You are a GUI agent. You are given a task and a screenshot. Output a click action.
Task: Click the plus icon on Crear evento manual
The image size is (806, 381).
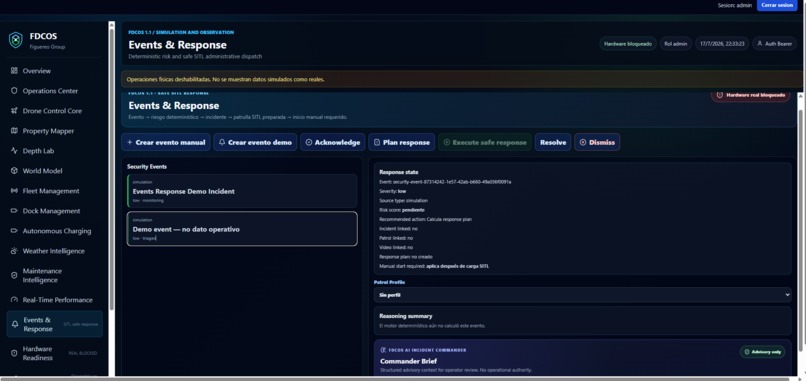point(130,142)
